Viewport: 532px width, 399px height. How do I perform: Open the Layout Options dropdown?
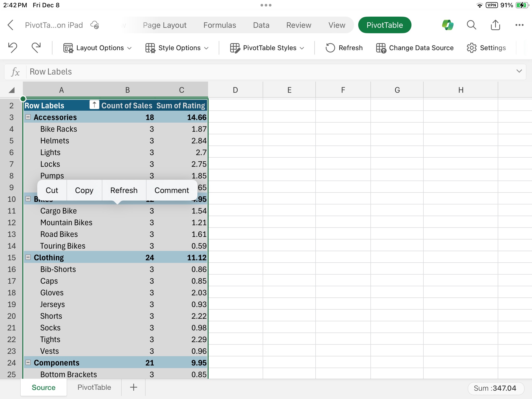pyautogui.click(x=97, y=48)
